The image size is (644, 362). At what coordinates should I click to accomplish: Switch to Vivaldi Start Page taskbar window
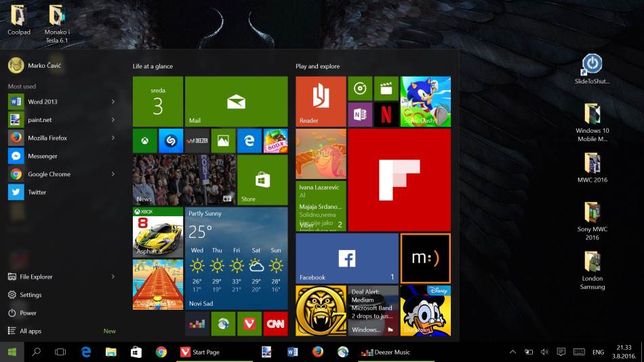(x=214, y=352)
